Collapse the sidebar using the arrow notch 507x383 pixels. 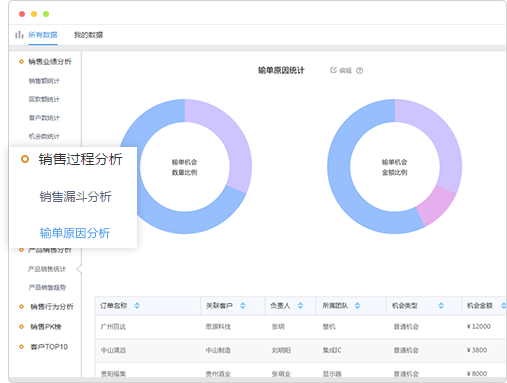tap(79, 269)
